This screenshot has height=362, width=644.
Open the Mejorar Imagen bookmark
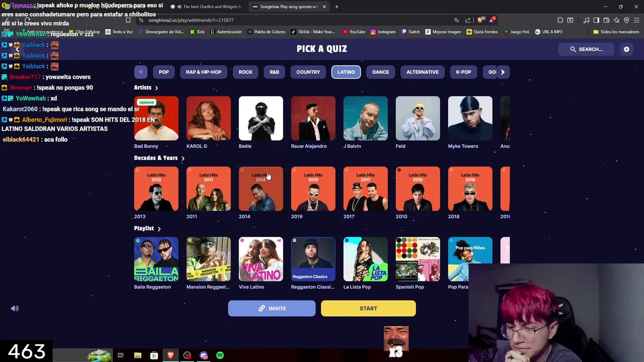tap(443, 32)
